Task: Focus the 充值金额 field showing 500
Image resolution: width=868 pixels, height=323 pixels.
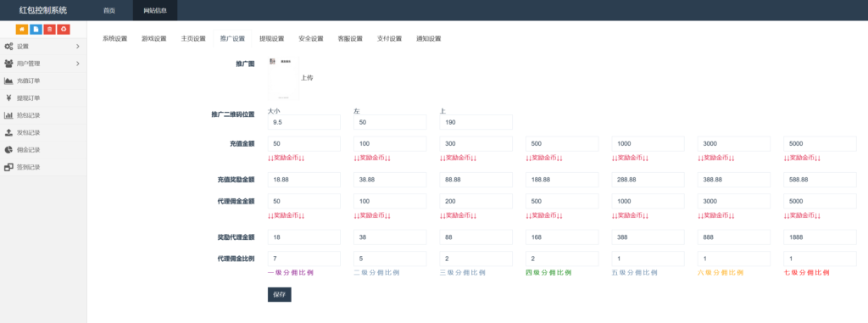Action: click(562, 143)
